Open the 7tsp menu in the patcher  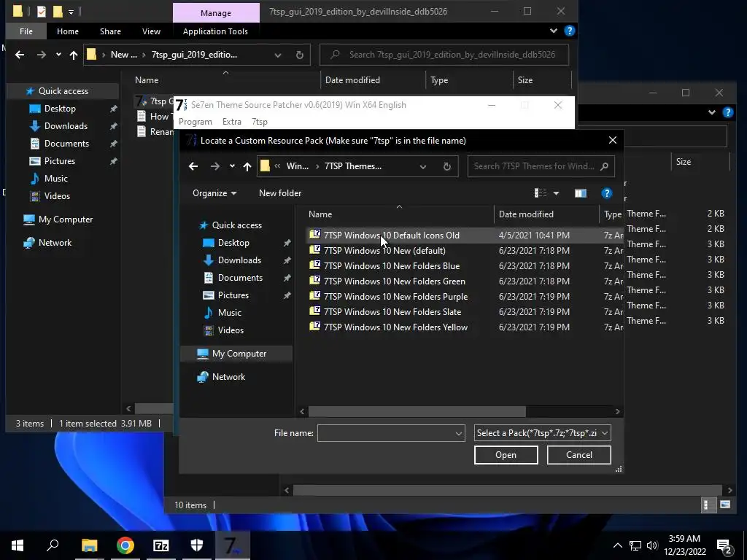(260, 122)
